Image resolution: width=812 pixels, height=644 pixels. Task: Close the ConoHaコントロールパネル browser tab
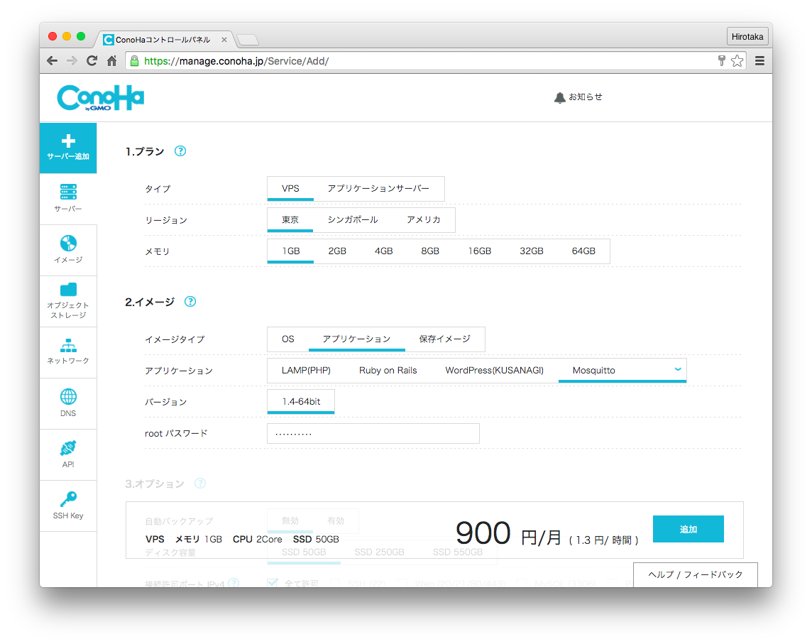point(224,40)
